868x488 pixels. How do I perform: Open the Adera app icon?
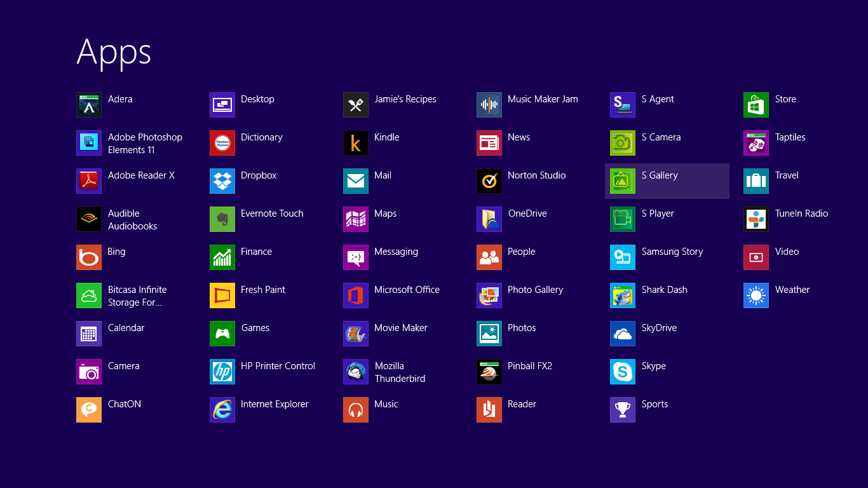pos(89,105)
